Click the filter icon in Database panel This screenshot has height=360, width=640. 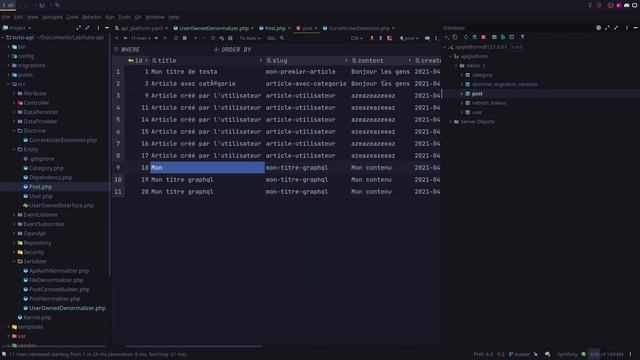(522, 37)
